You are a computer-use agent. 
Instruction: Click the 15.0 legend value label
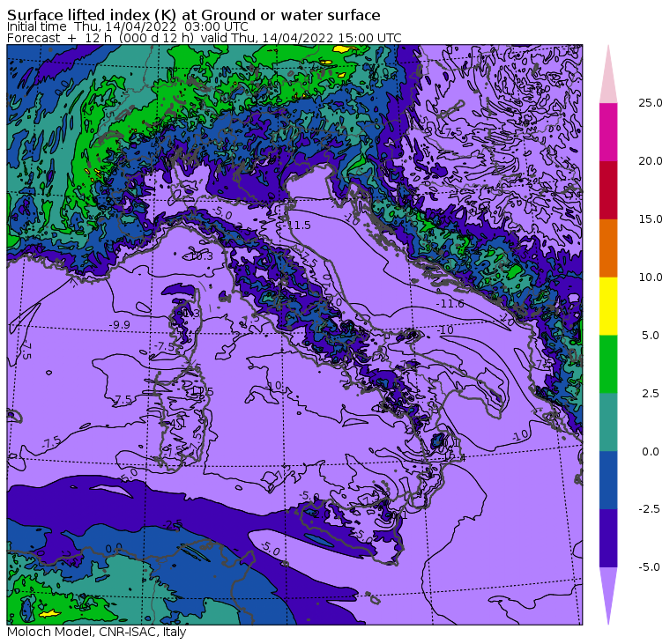click(650, 219)
